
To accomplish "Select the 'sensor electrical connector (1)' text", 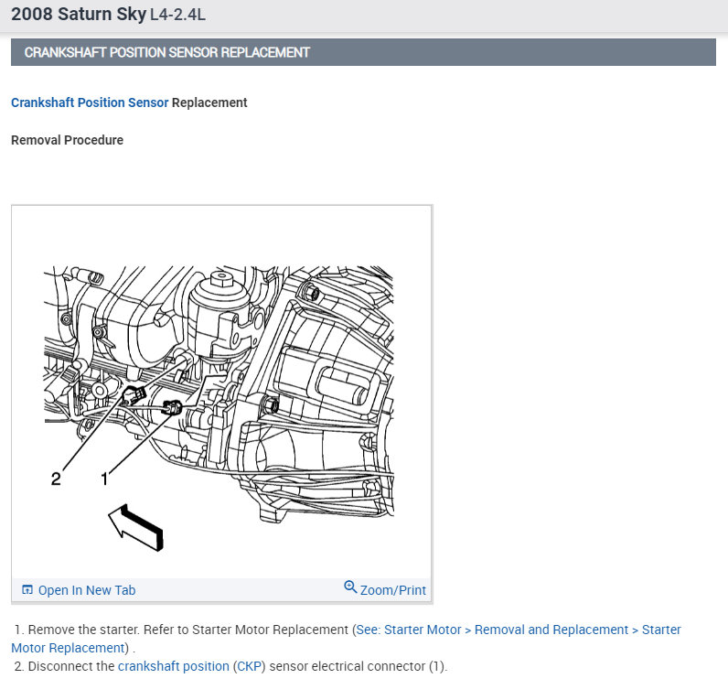I will [358, 666].
